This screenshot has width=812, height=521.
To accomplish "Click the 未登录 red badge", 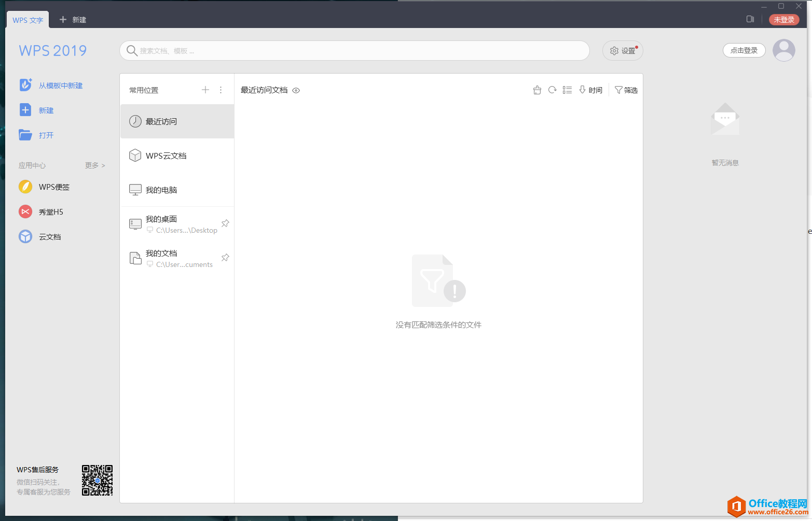I will (784, 20).
